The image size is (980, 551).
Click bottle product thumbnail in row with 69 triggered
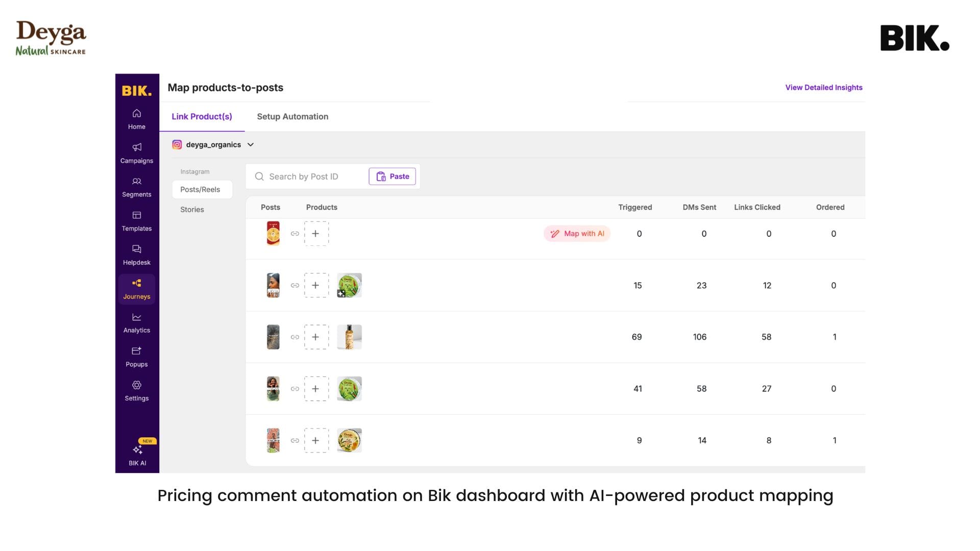pyautogui.click(x=349, y=337)
